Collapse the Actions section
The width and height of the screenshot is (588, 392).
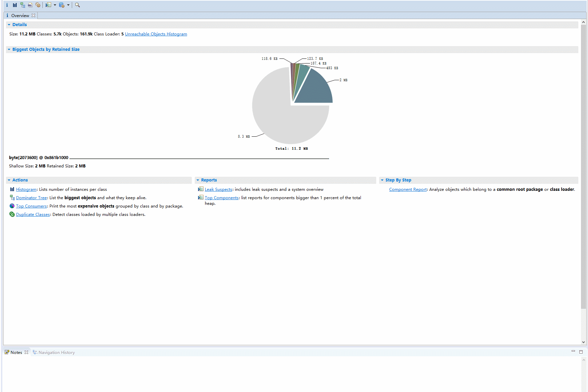(x=9, y=180)
